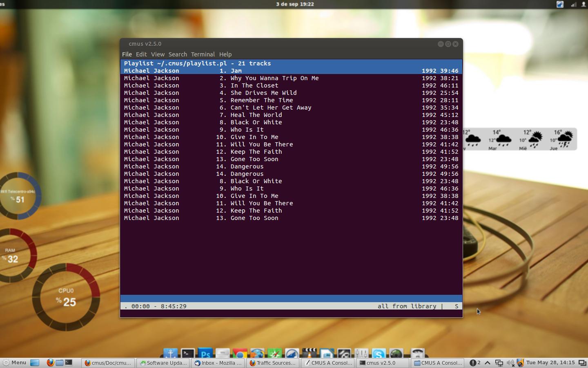Open the File menu in cmus window
Image resolution: width=588 pixels, height=368 pixels.
tap(127, 54)
